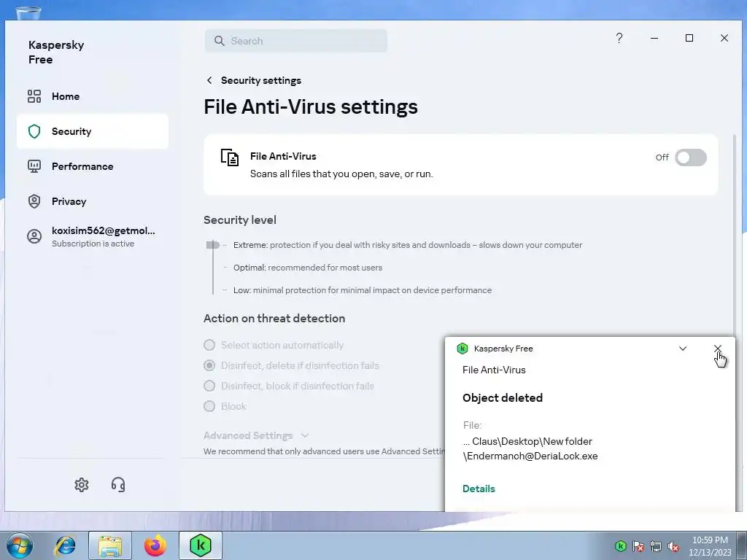747x560 pixels.
Task: Collapse the notification with the chevron
Action: click(x=683, y=349)
